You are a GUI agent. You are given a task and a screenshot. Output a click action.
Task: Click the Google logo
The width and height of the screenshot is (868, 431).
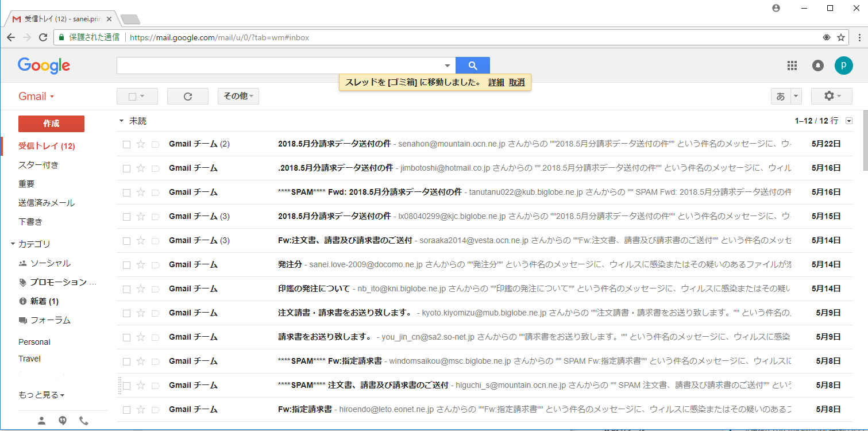tap(44, 66)
